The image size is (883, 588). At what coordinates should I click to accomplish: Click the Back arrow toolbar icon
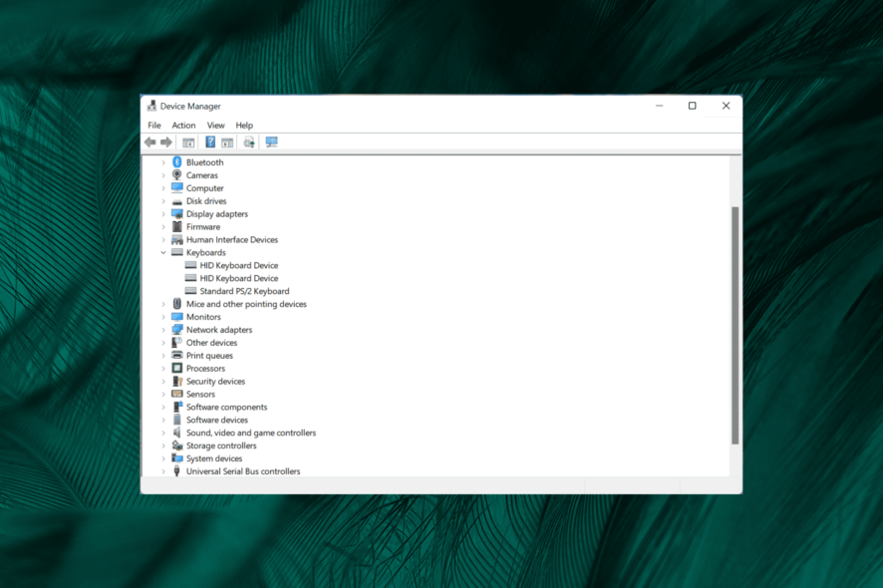point(149,143)
